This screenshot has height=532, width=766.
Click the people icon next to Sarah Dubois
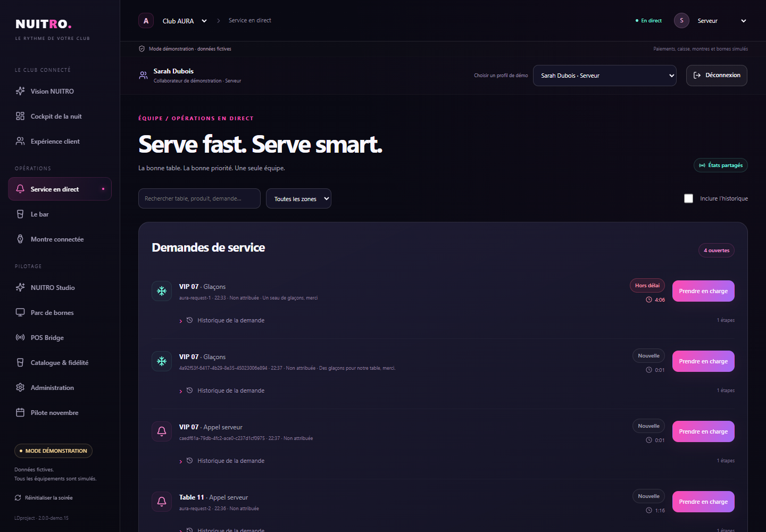coord(143,76)
